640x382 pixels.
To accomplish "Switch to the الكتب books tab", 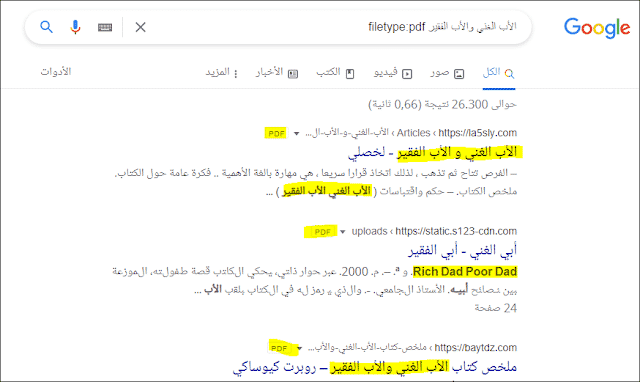I will point(335,73).
